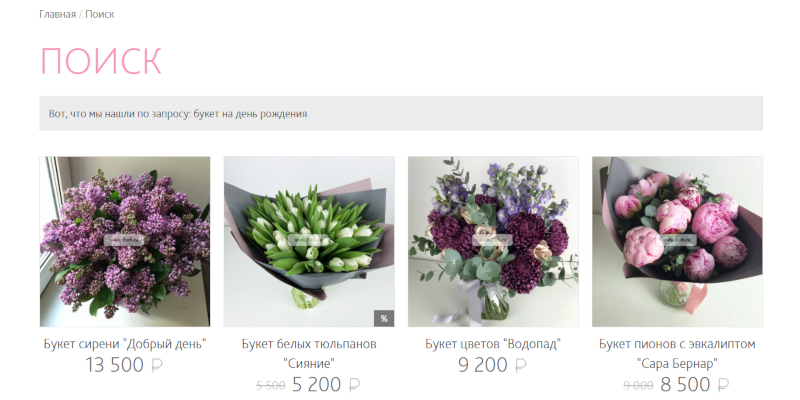The width and height of the screenshot is (800, 400).
Task: Open the Водопад bouquet product photo
Action: click(493, 241)
